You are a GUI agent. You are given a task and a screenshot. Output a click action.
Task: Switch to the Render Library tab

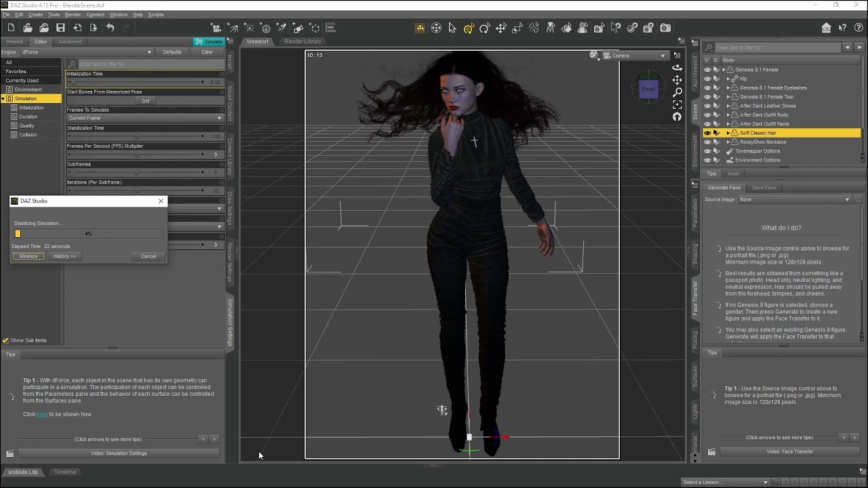(302, 41)
